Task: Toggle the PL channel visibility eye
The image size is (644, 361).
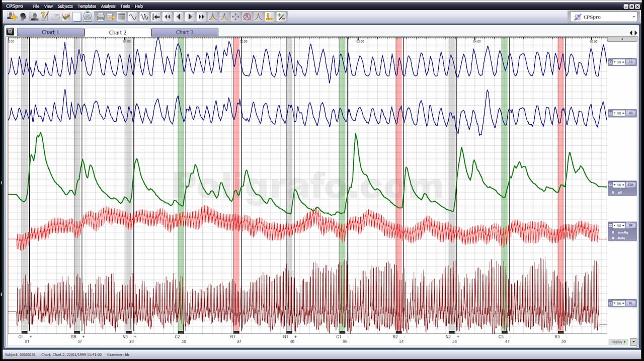Action: pos(610,303)
